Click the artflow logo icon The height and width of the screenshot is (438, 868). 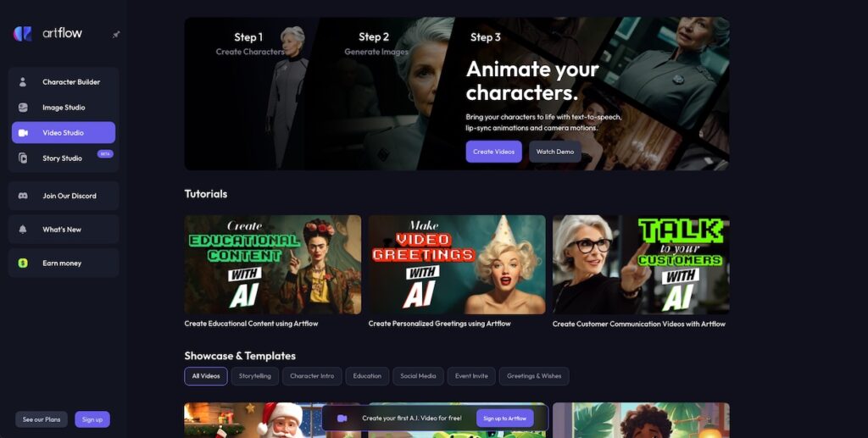23,34
